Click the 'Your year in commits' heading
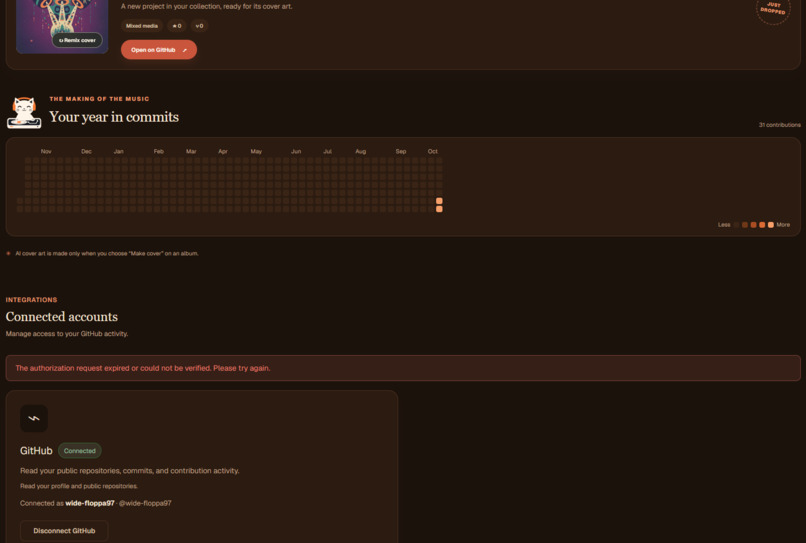The width and height of the screenshot is (806, 543). coord(114,117)
